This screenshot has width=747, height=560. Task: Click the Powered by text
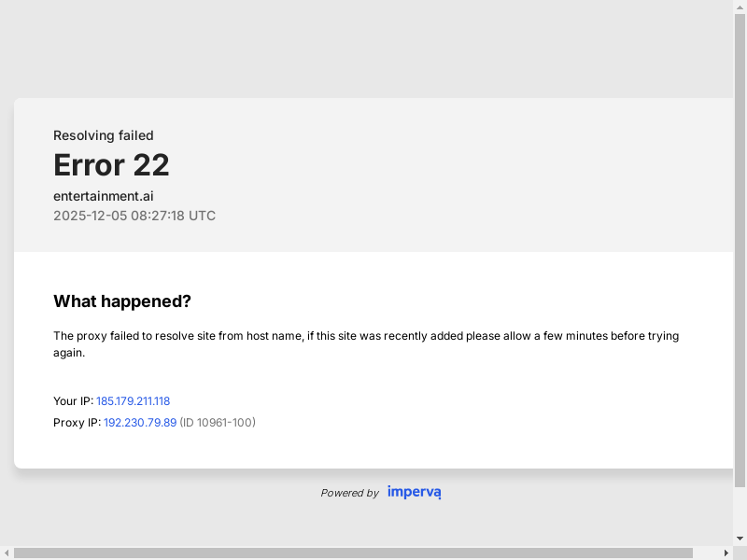[349, 493]
